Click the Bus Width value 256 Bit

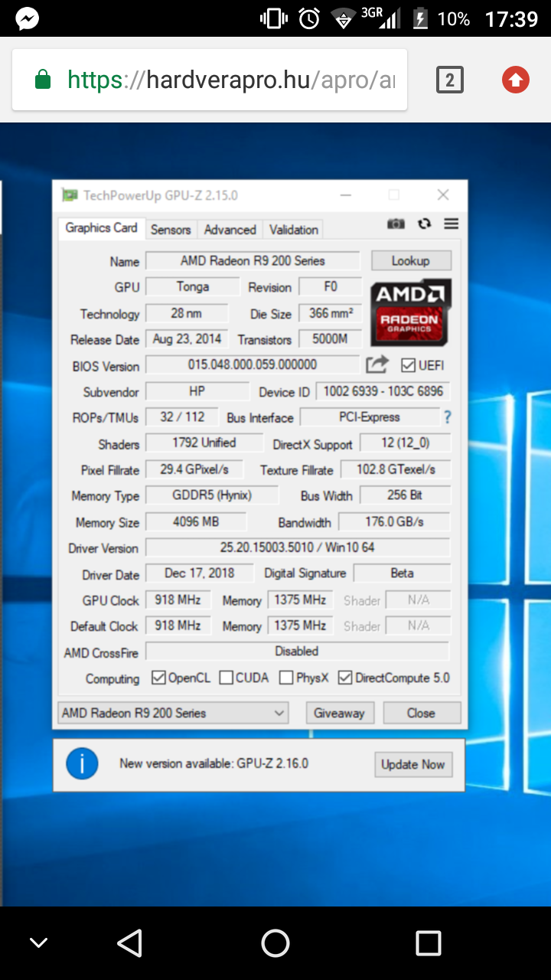[x=406, y=495]
